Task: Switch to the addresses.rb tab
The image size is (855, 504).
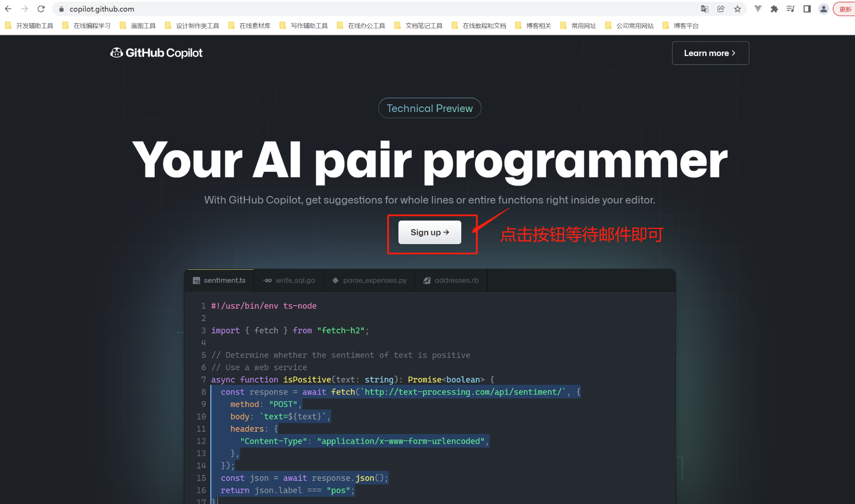Action: [451, 280]
